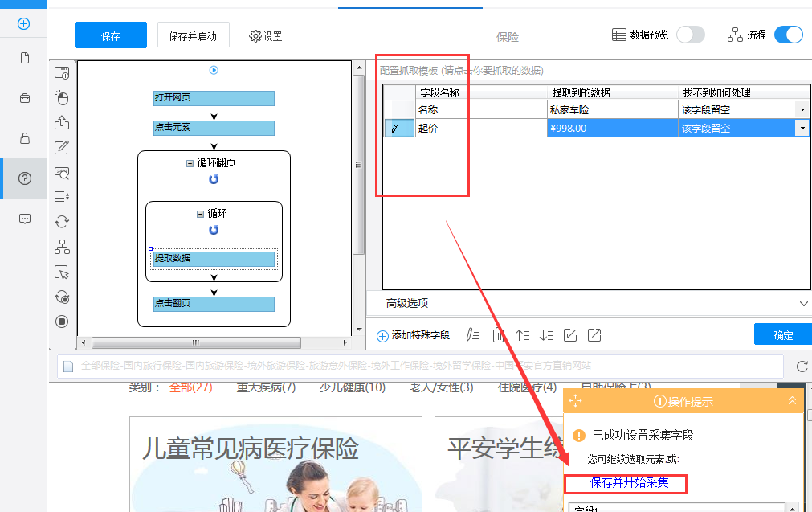Click the workflow horizontal scrollbar
The image size is (812, 512).
click(x=196, y=342)
